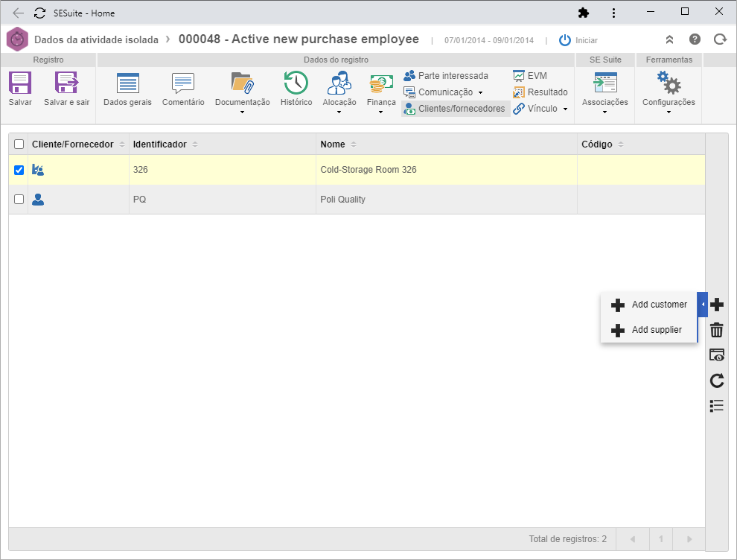Uncheck the Cold-Storage Room 326 row checkbox
737x560 pixels.
tap(19, 170)
